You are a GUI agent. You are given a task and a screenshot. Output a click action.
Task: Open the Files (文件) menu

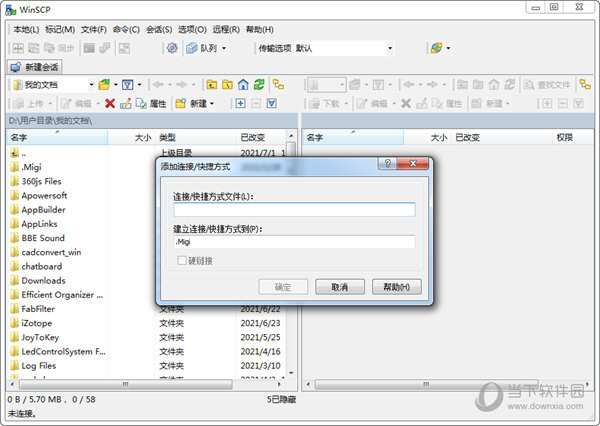[x=94, y=29]
